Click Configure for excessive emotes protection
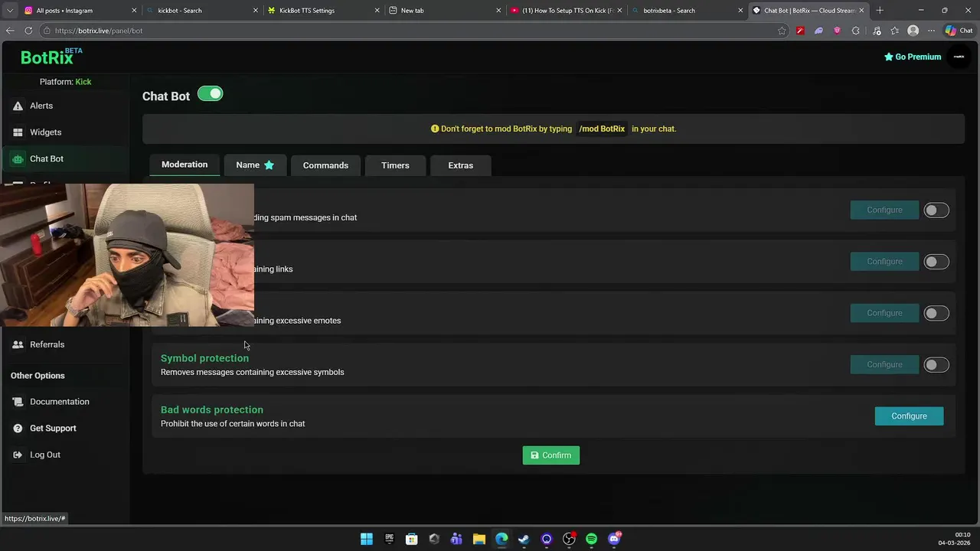 coord(884,313)
